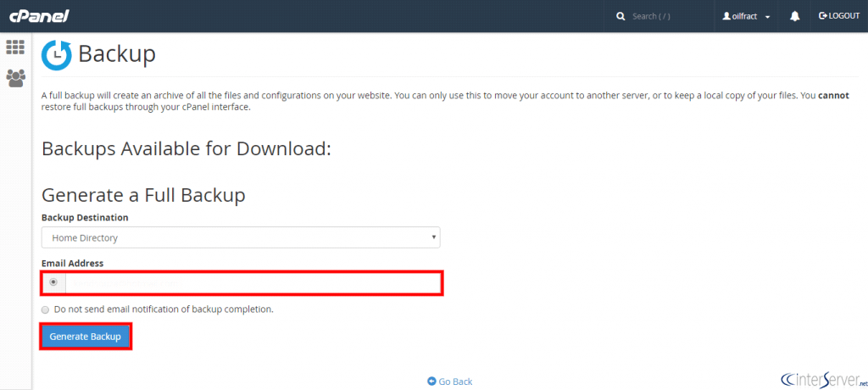Image resolution: width=868 pixels, height=390 pixels.
Task: Click the circular arrow icon beside Go Back
Action: tap(432, 382)
